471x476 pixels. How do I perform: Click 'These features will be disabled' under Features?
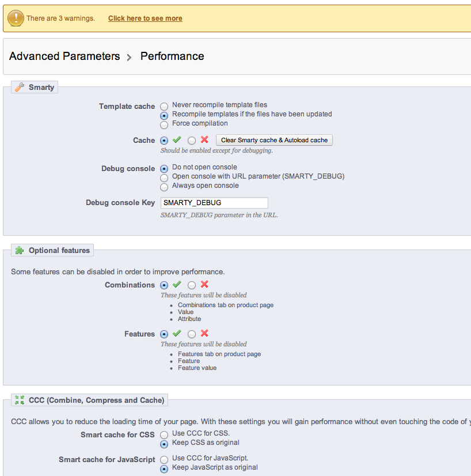(x=203, y=344)
